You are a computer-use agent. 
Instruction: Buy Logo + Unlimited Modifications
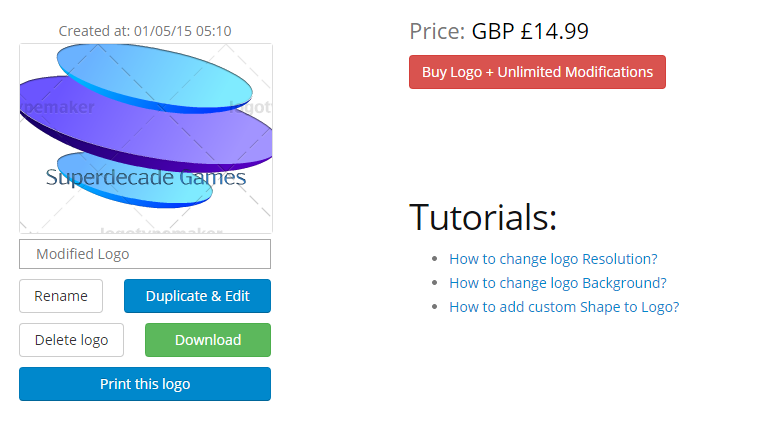537,72
